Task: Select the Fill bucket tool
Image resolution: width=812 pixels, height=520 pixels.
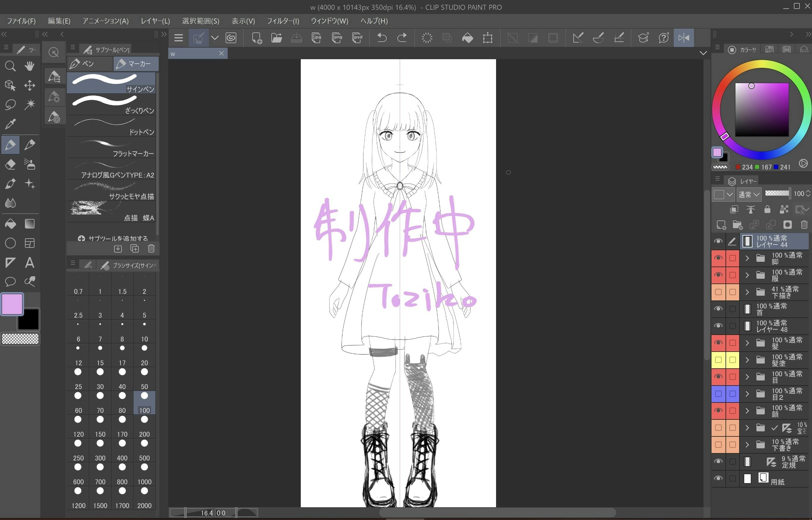Action: (x=10, y=224)
